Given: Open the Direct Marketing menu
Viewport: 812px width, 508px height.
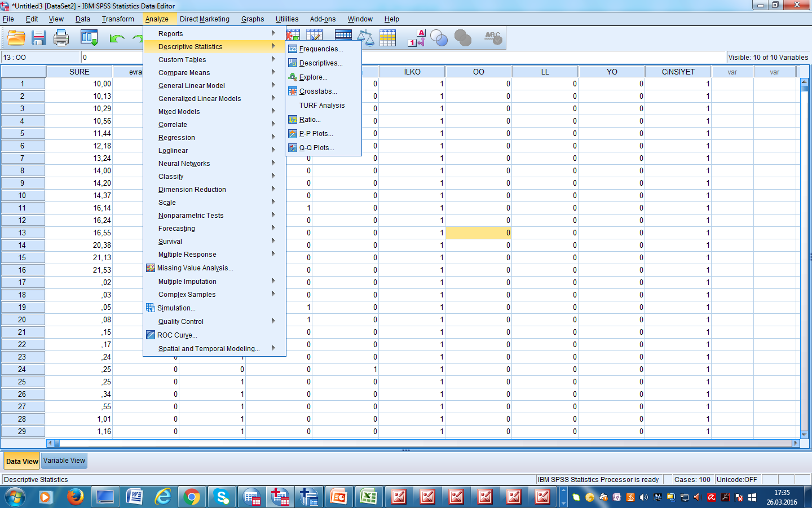Looking at the screenshot, I should [x=205, y=19].
